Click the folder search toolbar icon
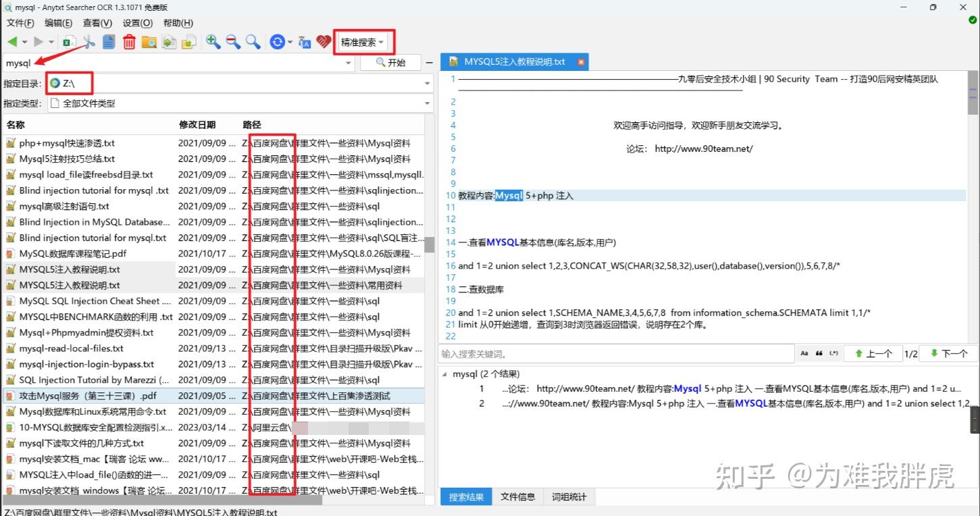Screen dimensions: 980x516 (149, 41)
